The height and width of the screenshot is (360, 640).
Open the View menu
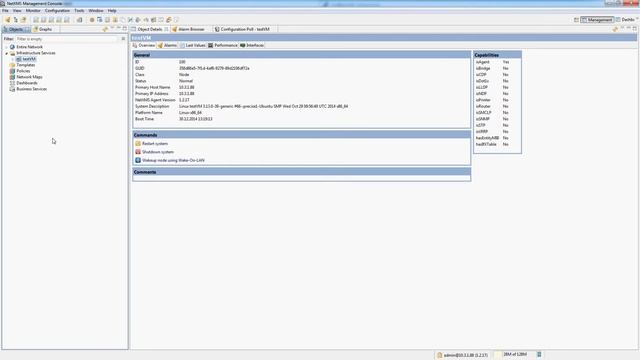click(17, 11)
